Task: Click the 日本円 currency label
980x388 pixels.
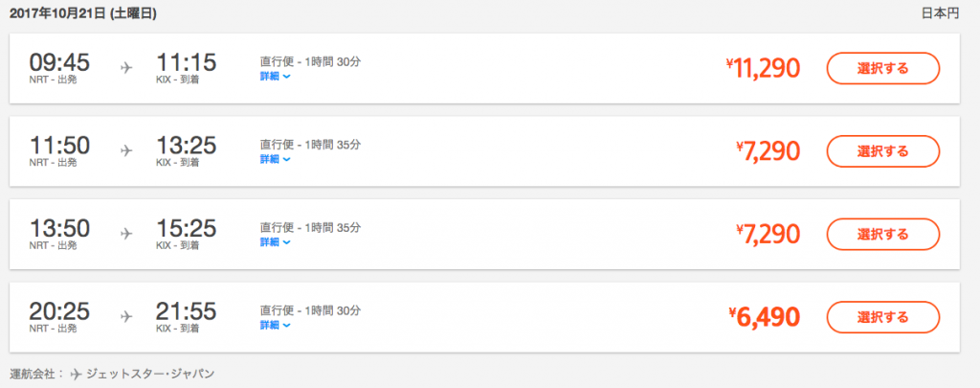Action: tap(940, 13)
